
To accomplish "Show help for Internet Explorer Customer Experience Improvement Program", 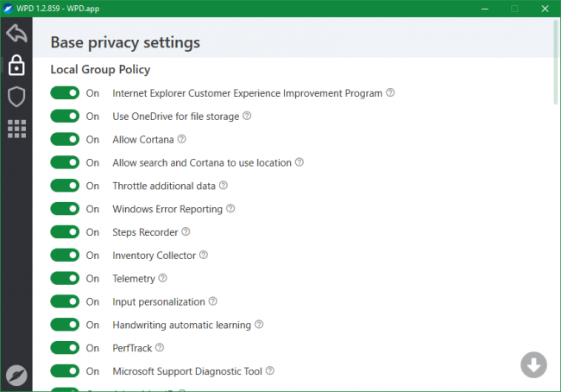I will 390,92.
